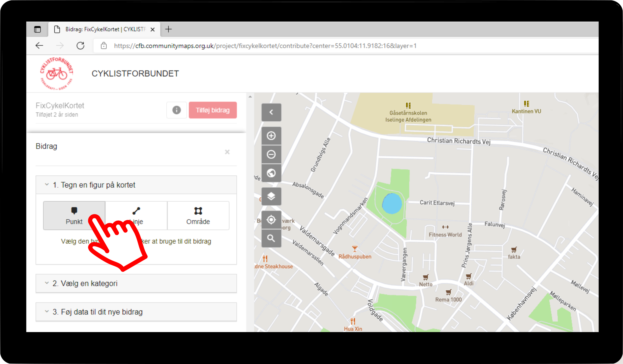The width and height of the screenshot is (623, 364).
Task: Open a new browser tab
Action: (168, 29)
